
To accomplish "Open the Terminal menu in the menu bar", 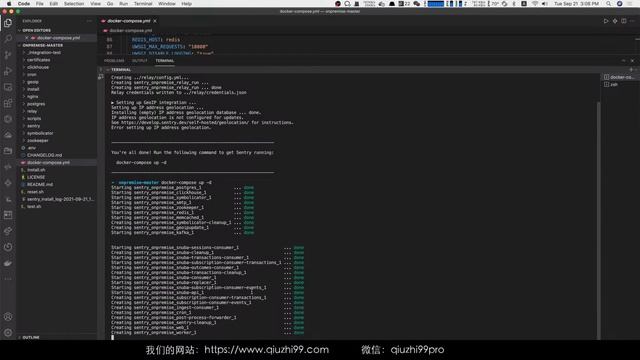I will (x=143, y=4).
